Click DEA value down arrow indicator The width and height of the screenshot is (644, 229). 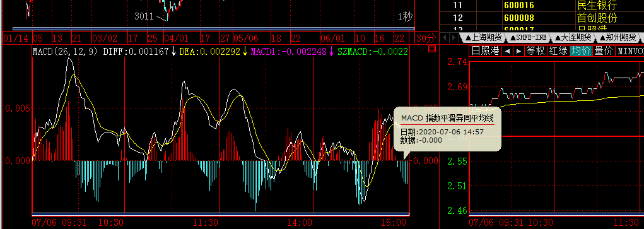point(245,51)
